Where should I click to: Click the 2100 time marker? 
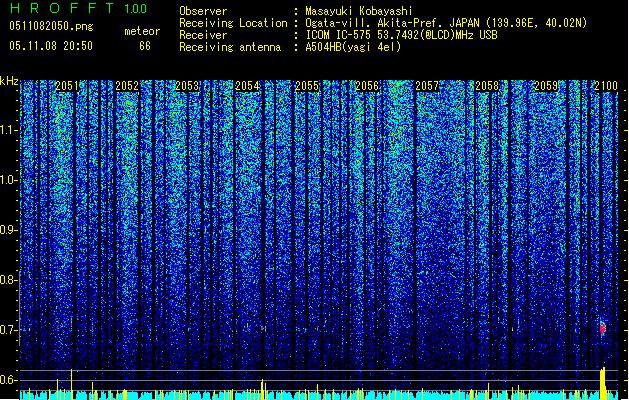(606, 86)
